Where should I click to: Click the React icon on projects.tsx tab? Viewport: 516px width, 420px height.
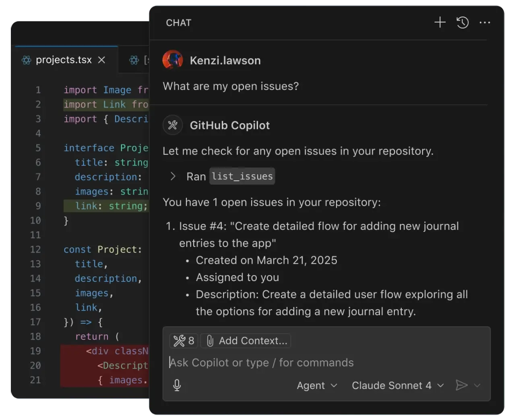pyautogui.click(x=27, y=60)
